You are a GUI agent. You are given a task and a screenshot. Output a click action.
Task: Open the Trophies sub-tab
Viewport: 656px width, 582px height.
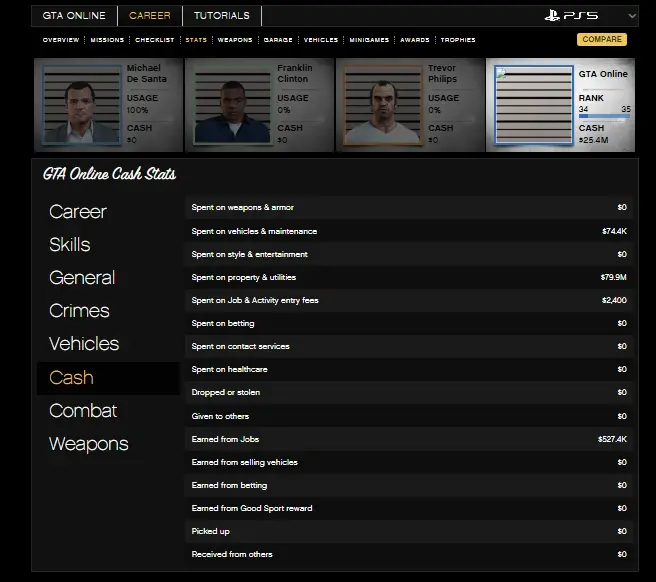(x=458, y=40)
